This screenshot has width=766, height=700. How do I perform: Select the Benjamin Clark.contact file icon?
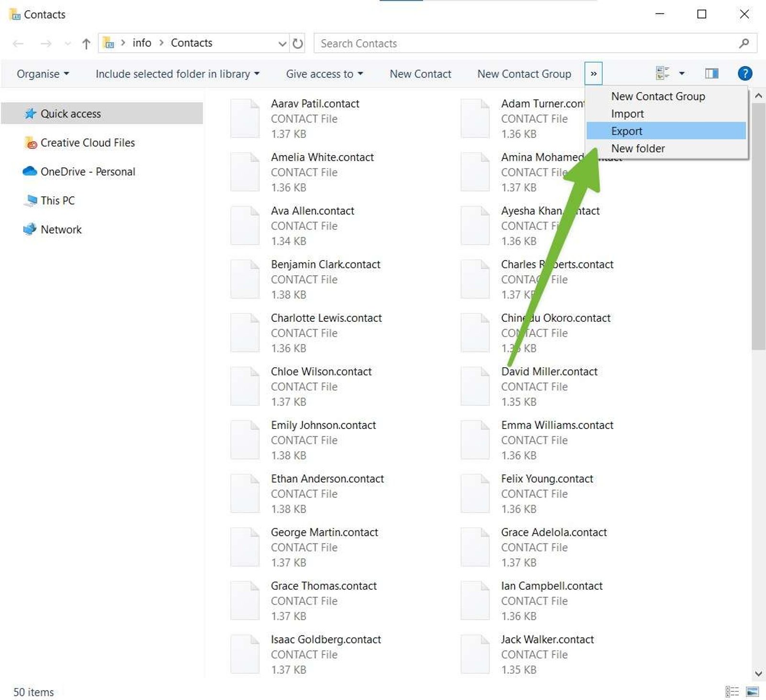(x=245, y=279)
